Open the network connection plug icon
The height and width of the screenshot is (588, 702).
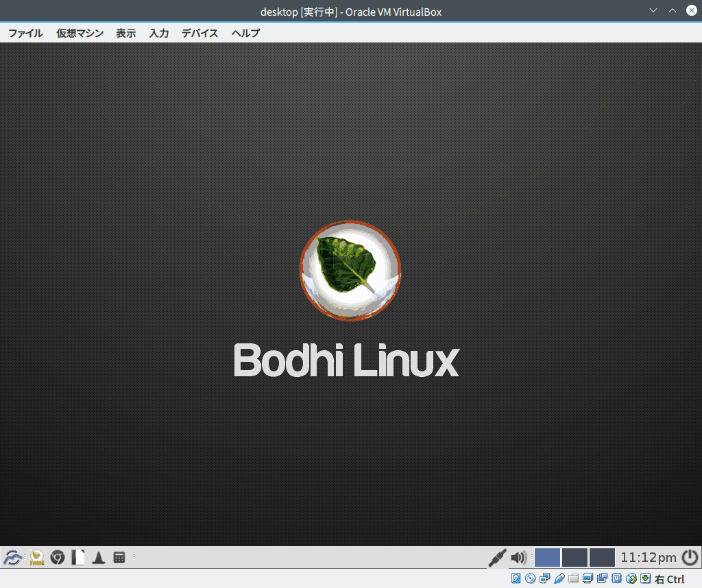497,558
